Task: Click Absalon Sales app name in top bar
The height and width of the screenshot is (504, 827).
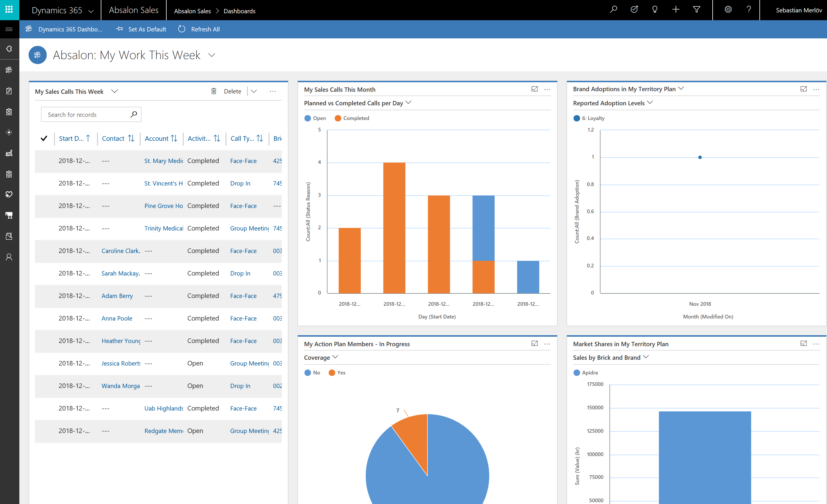Action: click(134, 10)
